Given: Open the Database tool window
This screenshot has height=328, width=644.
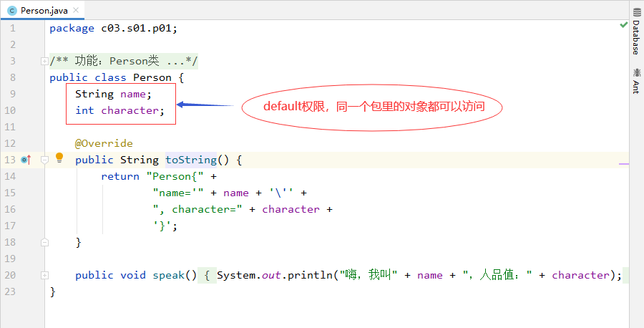Looking at the screenshot, I should [636, 32].
